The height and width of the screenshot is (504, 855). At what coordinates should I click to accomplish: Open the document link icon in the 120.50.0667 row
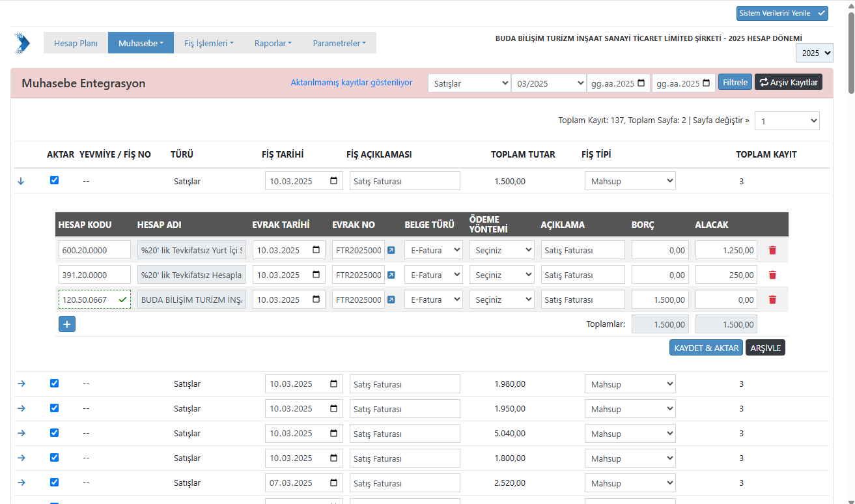click(391, 300)
